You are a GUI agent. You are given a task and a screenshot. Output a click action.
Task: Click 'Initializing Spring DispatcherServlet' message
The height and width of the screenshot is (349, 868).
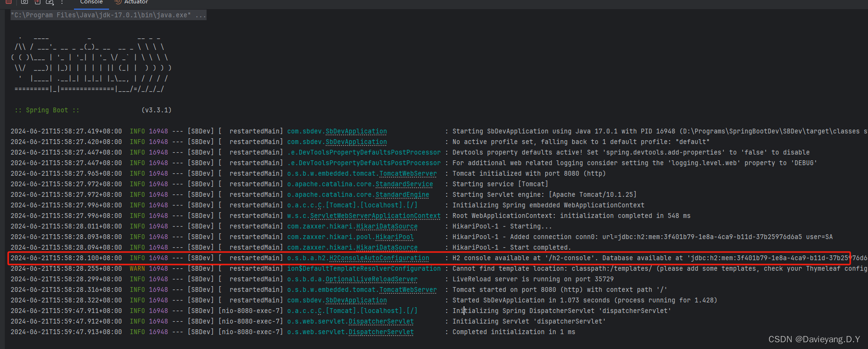pyautogui.click(x=562, y=311)
